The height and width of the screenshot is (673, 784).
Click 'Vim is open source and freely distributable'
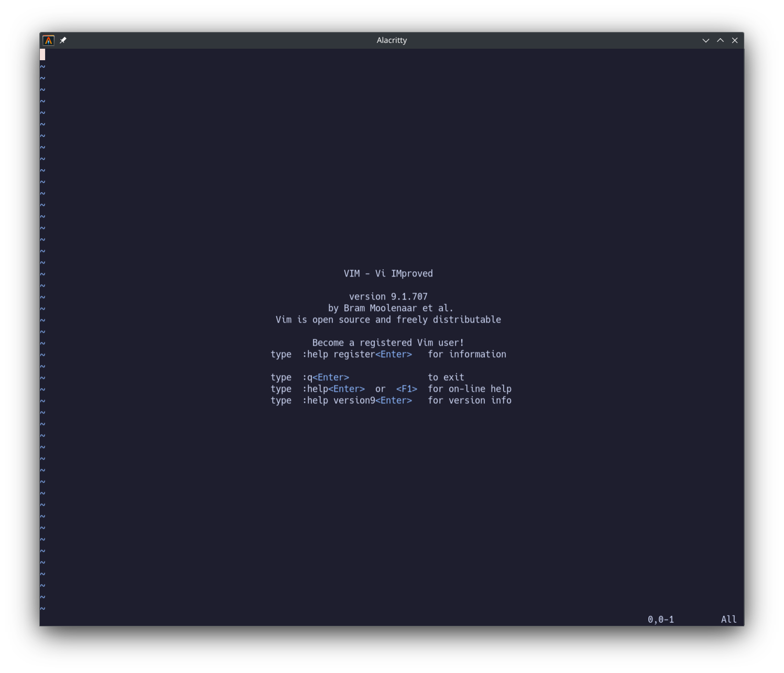[388, 319]
